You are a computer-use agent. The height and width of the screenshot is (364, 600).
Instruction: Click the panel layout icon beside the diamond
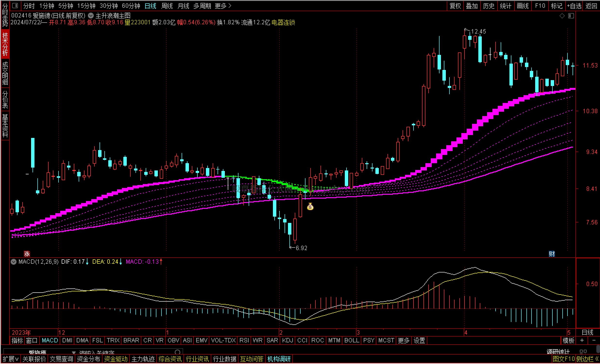571,16
